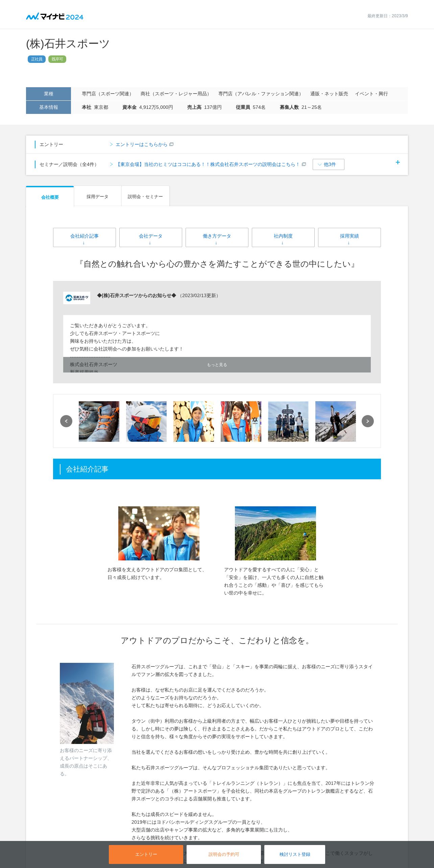Click 専門店（スポーツ関連） industry text

tap(107, 94)
